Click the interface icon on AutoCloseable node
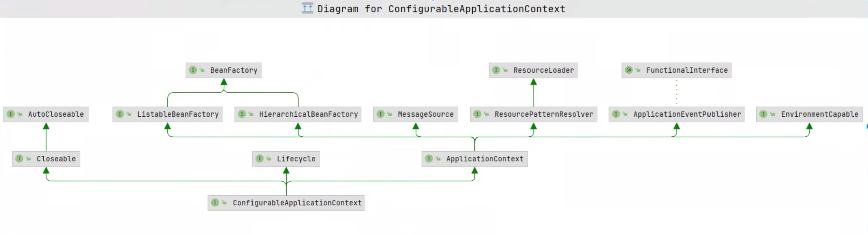Image resolution: width=868 pixels, height=234 pixels. point(11,114)
